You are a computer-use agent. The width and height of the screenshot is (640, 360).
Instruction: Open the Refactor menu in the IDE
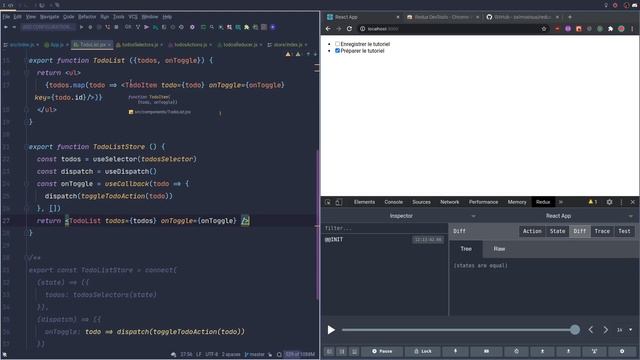(x=87, y=17)
